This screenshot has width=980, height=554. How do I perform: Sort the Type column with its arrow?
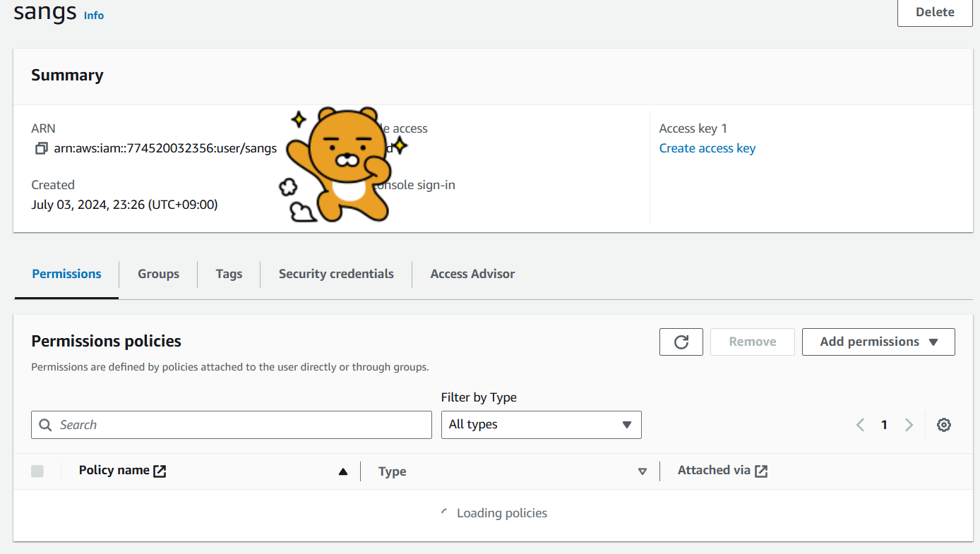(x=643, y=471)
